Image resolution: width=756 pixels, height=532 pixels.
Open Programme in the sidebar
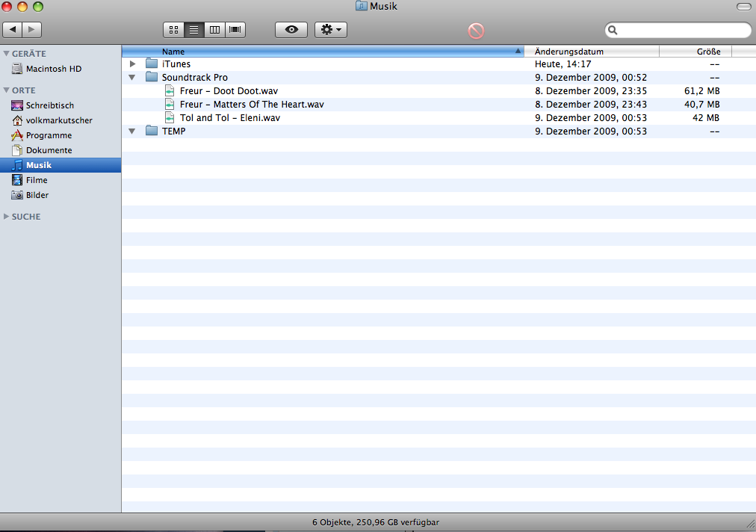click(x=49, y=135)
